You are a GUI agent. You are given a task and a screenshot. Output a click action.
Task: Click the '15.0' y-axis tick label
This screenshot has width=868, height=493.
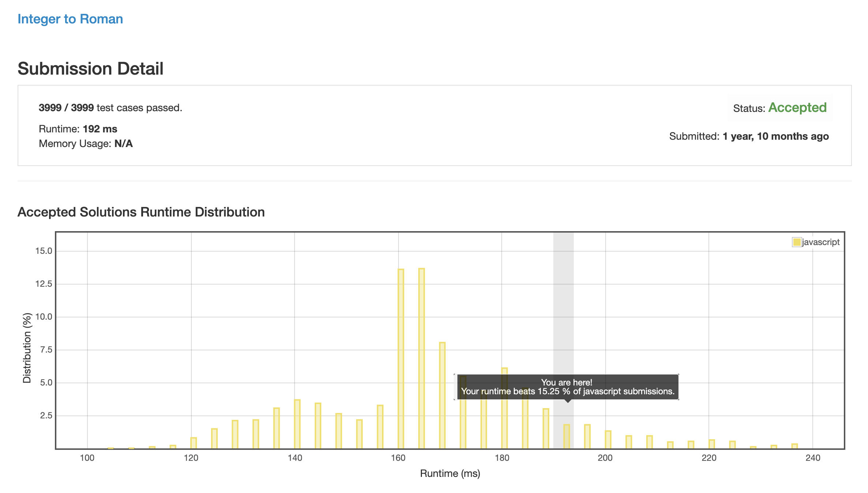[44, 251]
